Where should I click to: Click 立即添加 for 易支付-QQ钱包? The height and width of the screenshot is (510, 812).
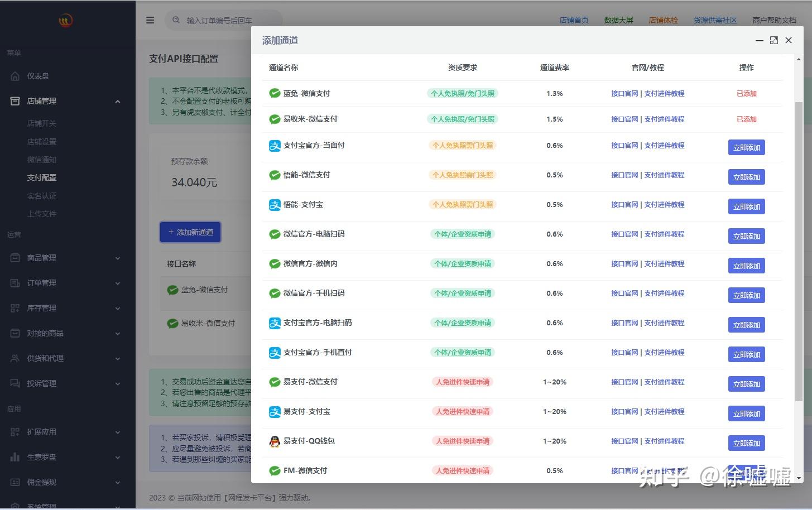point(747,443)
